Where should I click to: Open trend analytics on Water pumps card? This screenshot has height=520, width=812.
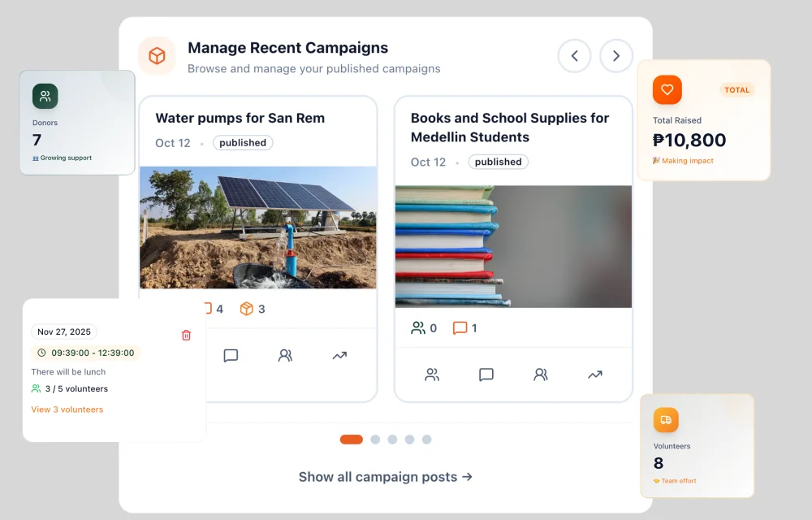[339, 355]
